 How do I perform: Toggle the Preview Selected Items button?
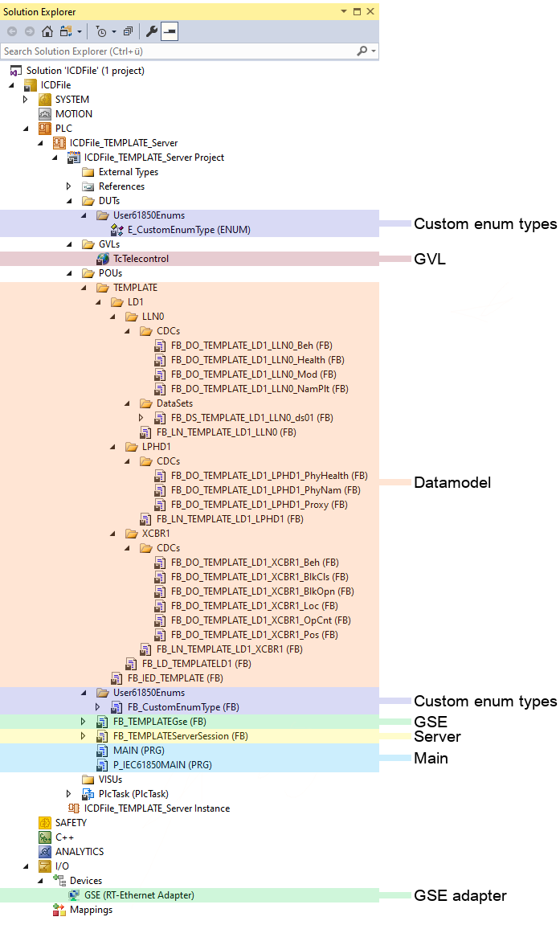170,31
